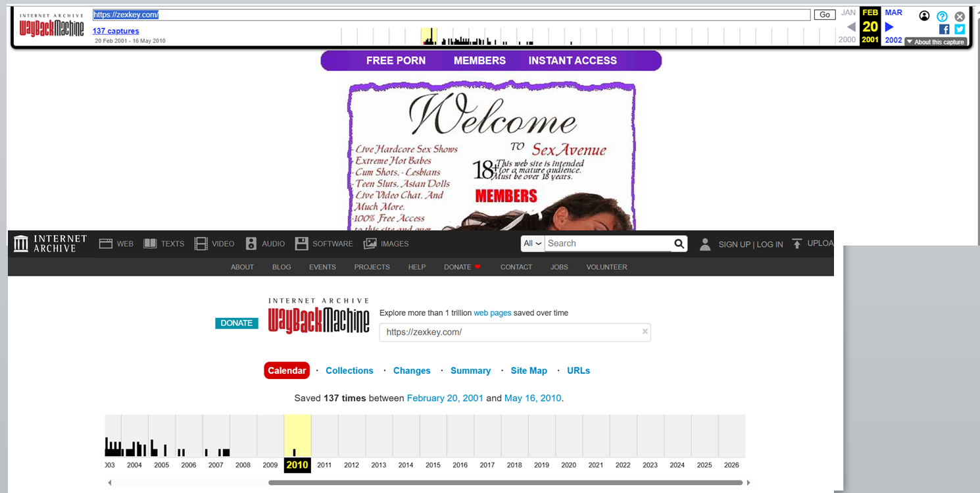
Task: Open the Summary tab
Action: click(x=470, y=371)
